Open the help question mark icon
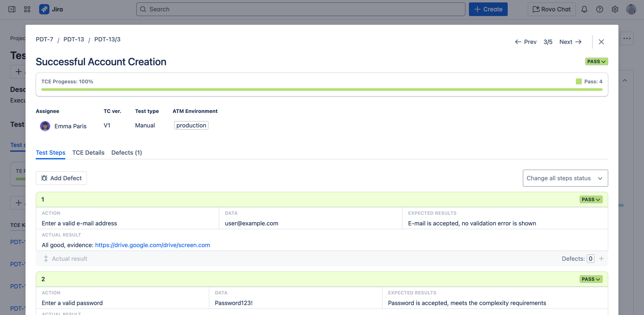The height and width of the screenshot is (315, 644). pyautogui.click(x=599, y=9)
